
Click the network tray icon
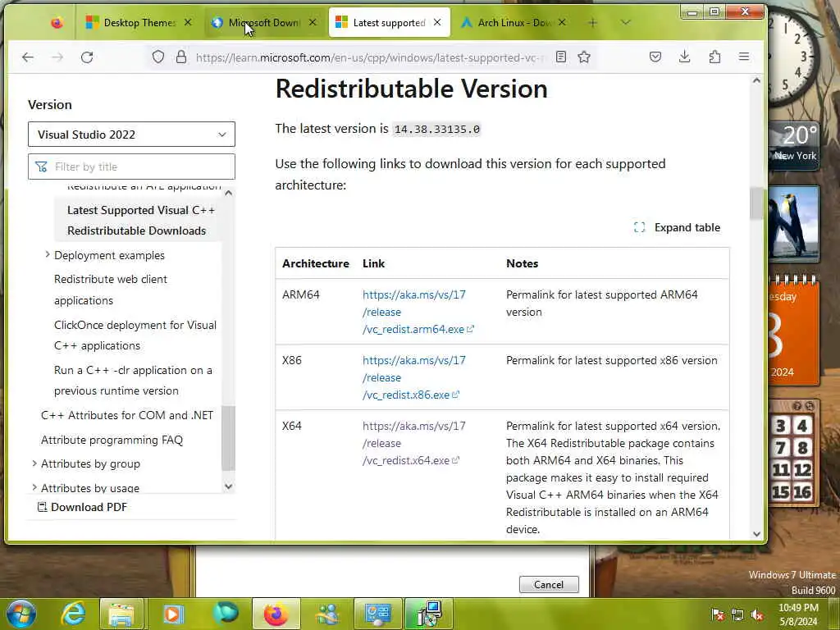click(737, 615)
